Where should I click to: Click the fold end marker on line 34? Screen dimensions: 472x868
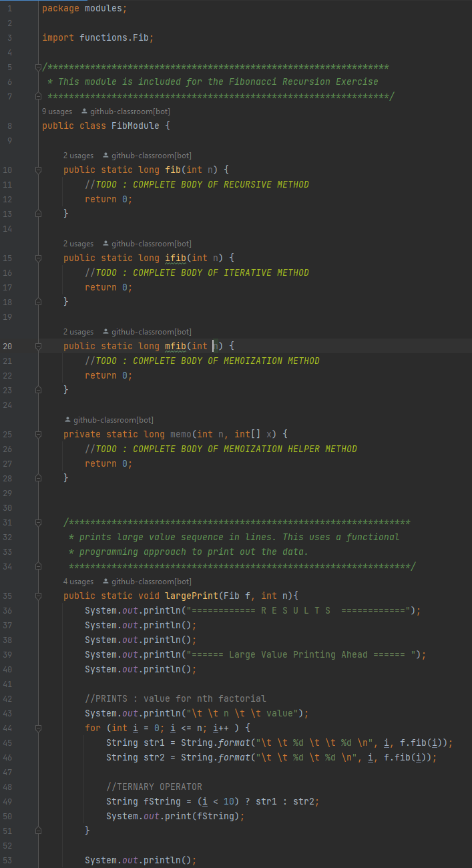click(38, 566)
